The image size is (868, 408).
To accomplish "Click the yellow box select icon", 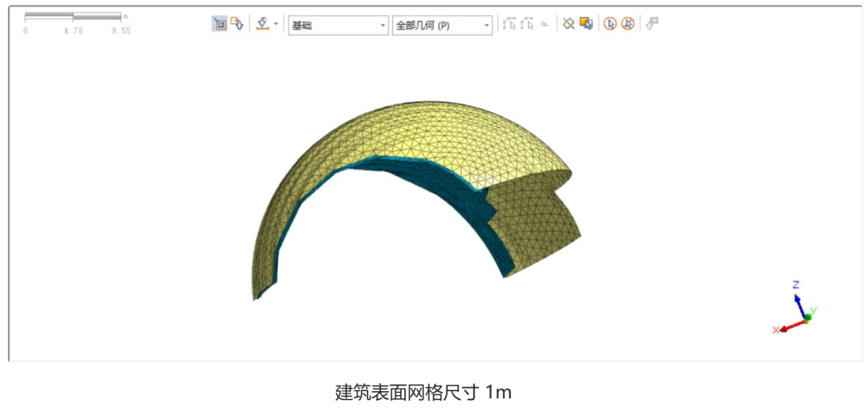I will pyautogui.click(x=586, y=24).
